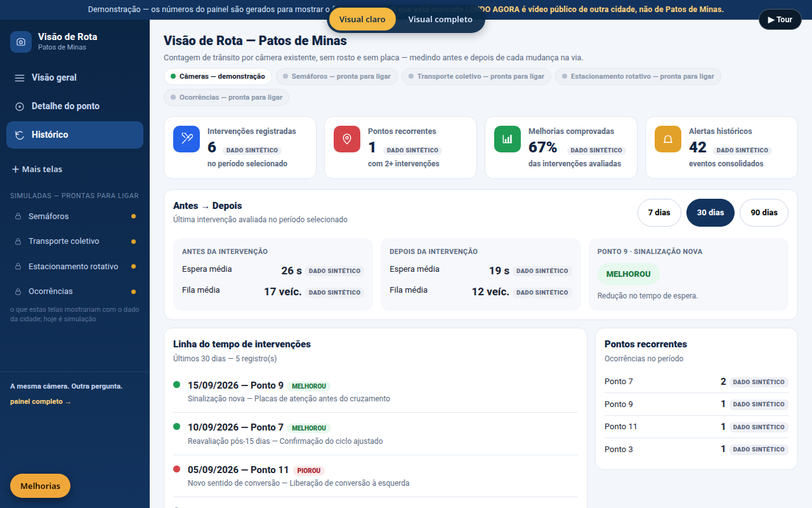The height and width of the screenshot is (508, 812).
Task: Open the Histórico page
Action: [x=75, y=135]
